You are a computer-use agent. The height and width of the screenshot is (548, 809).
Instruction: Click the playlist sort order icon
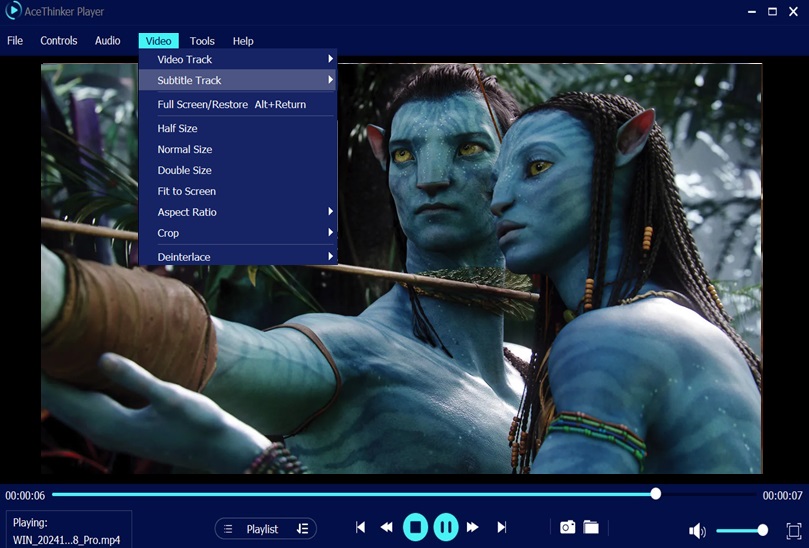(302, 529)
